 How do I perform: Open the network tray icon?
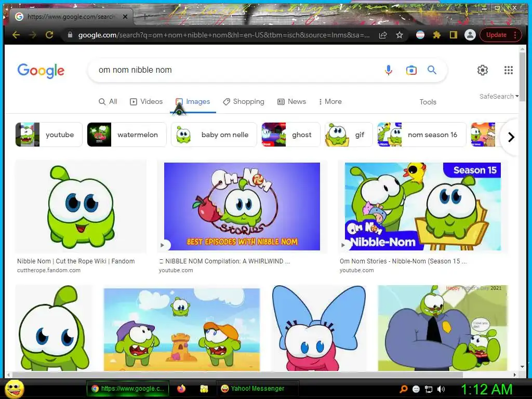pyautogui.click(x=429, y=389)
